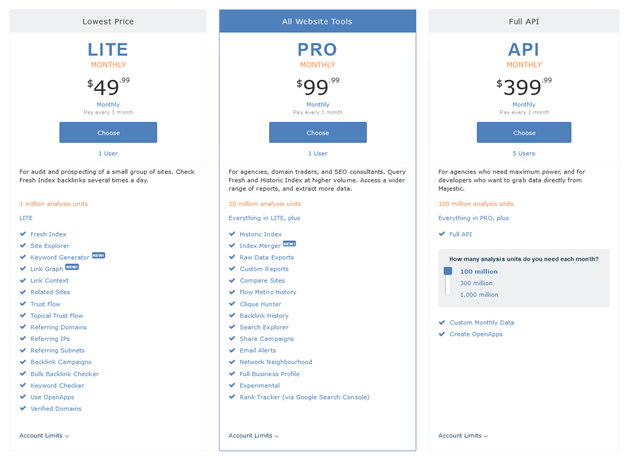Click the All Website Tools plan header

318,21
